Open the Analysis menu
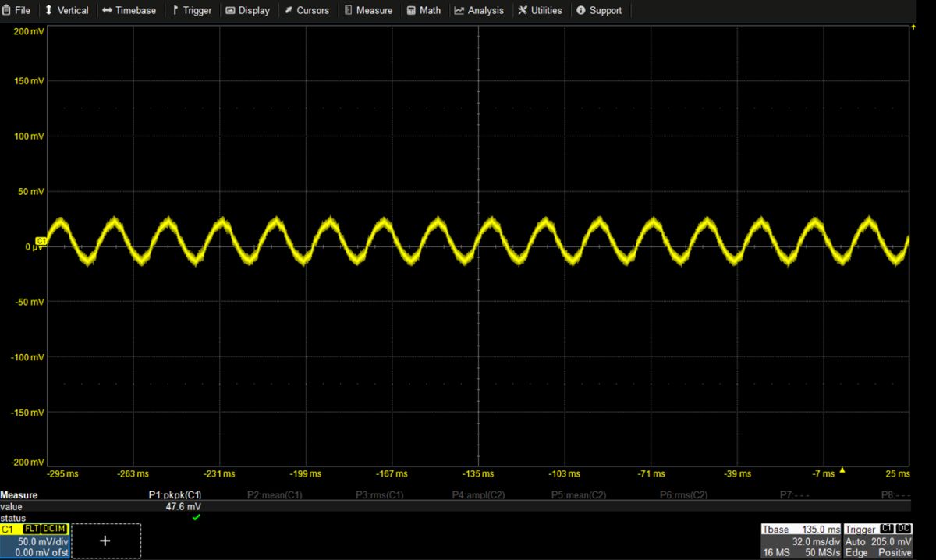Image resolution: width=936 pixels, height=560 pixels. coord(479,10)
